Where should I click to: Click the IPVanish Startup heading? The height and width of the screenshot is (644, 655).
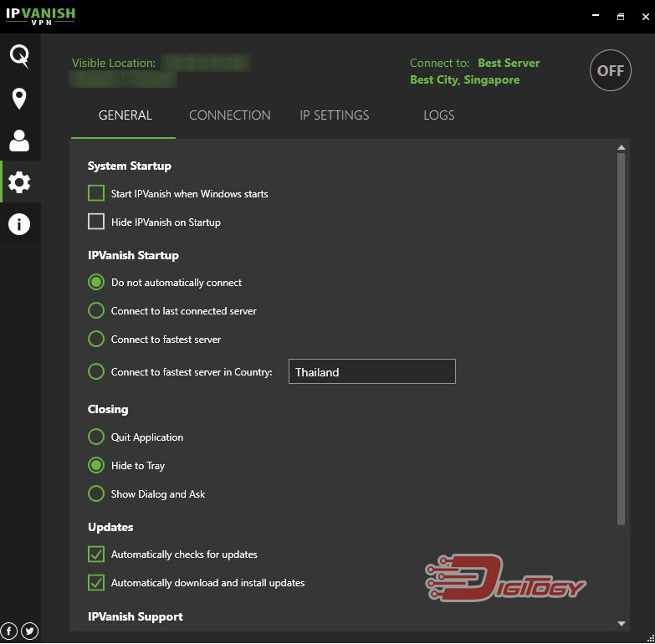[x=133, y=255]
